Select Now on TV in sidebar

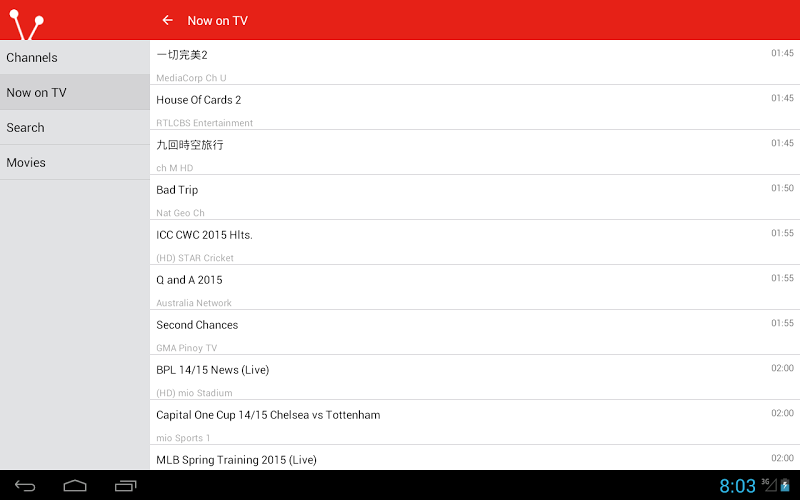click(x=75, y=92)
